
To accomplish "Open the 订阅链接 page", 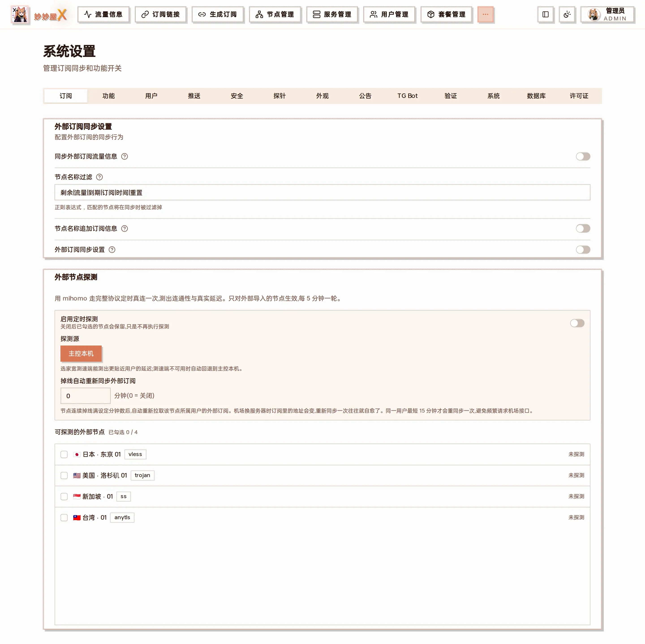I will tap(161, 14).
